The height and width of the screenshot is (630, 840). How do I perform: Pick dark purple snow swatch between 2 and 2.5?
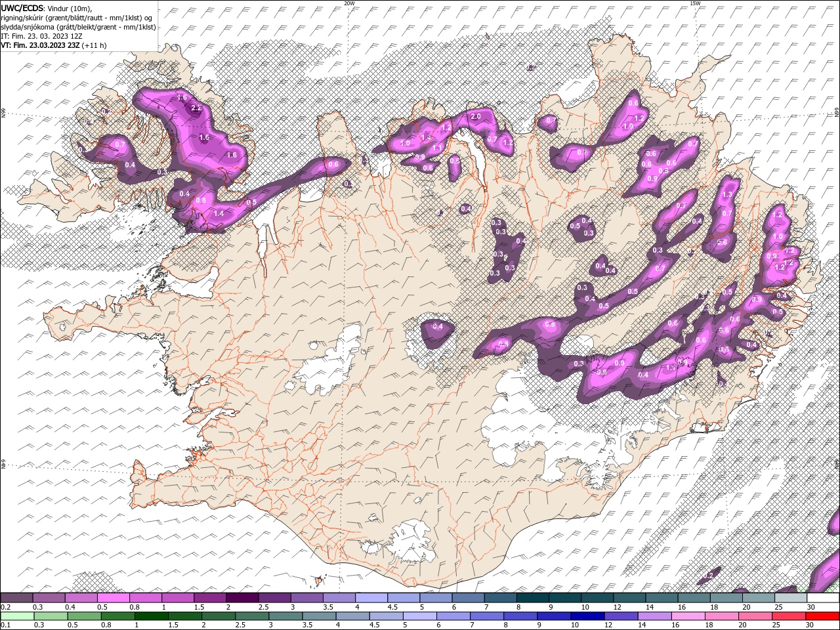tap(242, 598)
